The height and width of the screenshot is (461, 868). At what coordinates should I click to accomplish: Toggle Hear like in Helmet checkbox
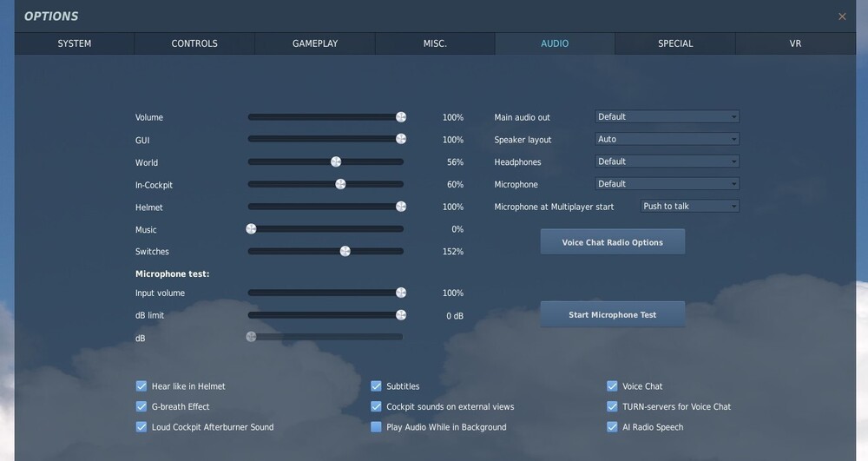141,385
